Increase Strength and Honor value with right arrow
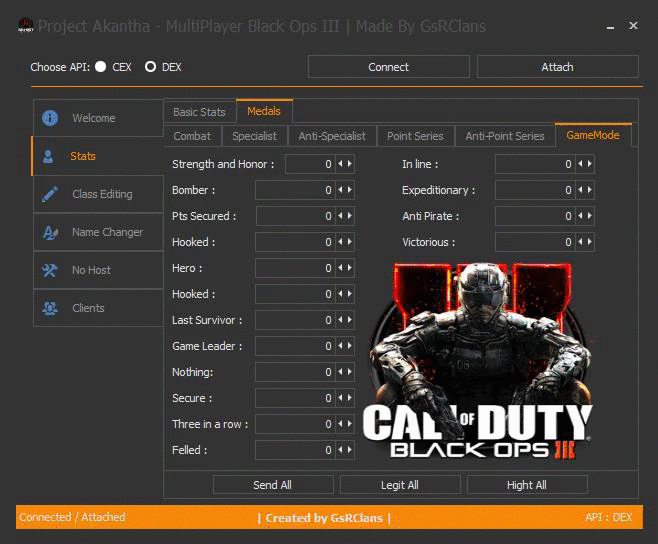658x544 pixels. [x=350, y=164]
